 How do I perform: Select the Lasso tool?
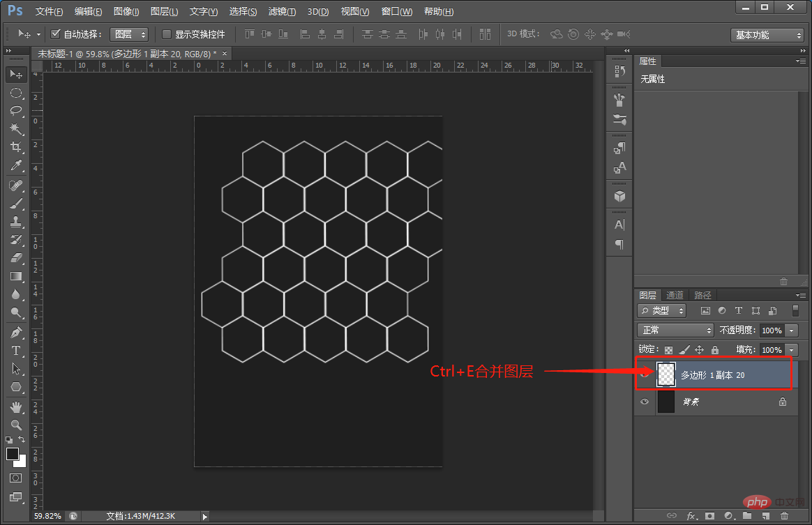click(x=16, y=111)
